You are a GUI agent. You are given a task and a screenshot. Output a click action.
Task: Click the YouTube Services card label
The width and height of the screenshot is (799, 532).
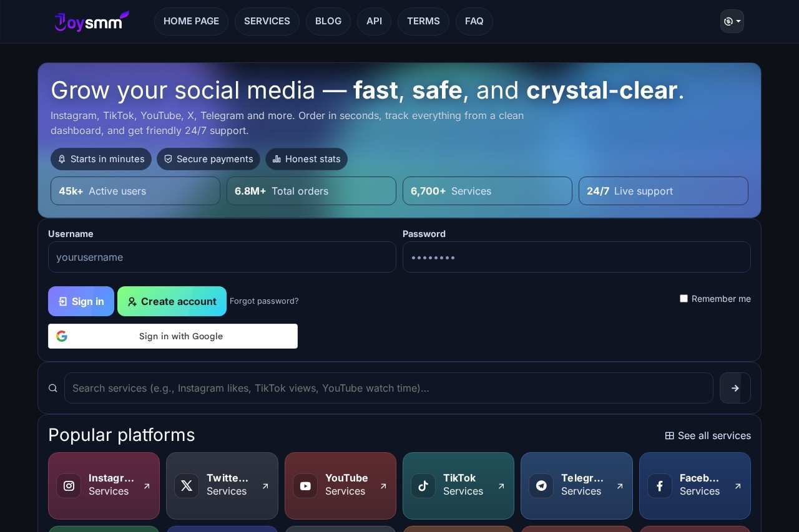(346, 485)
